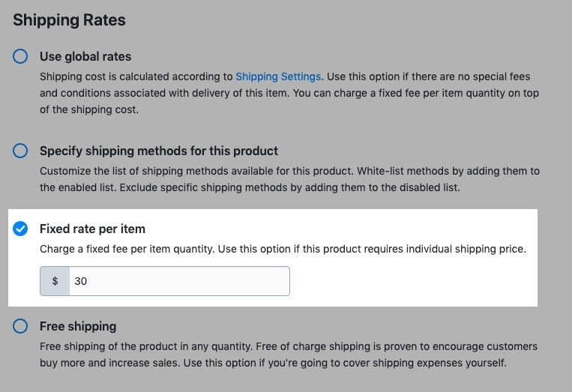Select the Use global rates radio button
The height and width of the screenshot is (392, 572).
click(x=21, y=56)
